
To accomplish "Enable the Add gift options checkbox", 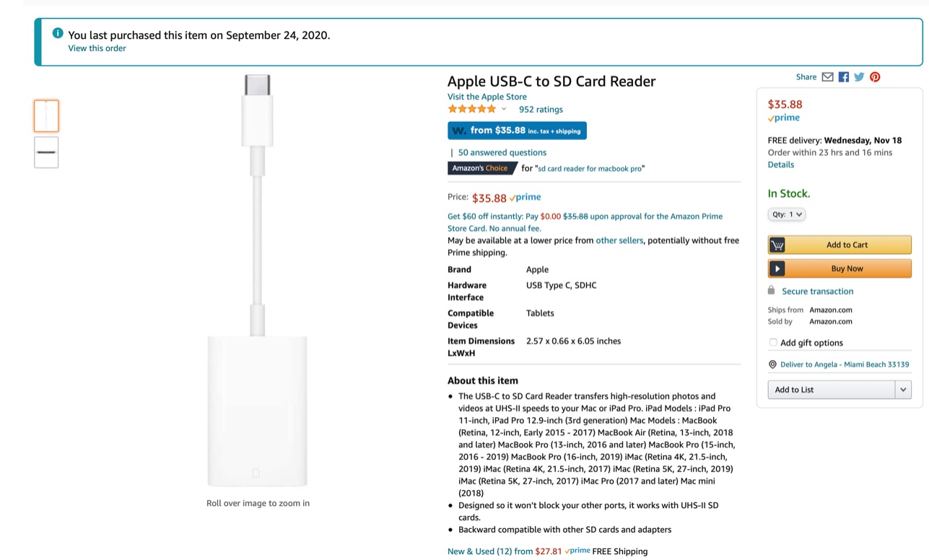I will click(773, 342).
